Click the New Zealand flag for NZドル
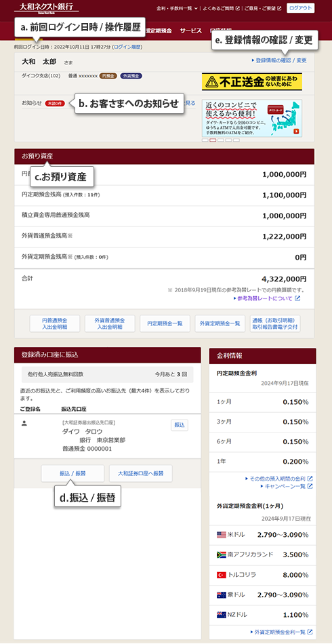 tap(221, 615)
